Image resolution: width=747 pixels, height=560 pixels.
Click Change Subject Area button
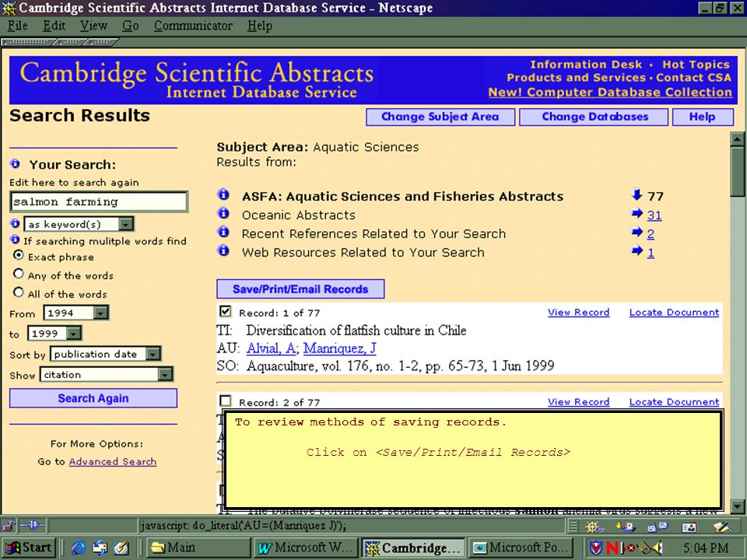coord(440,117)
